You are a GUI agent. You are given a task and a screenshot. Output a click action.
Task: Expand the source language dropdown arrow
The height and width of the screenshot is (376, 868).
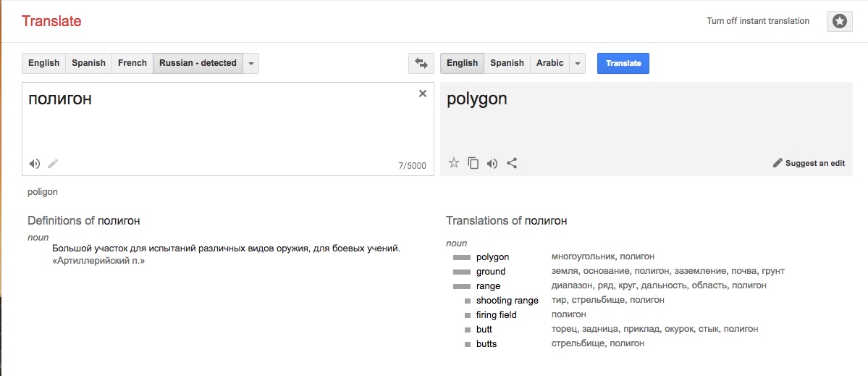pos(250,63)
